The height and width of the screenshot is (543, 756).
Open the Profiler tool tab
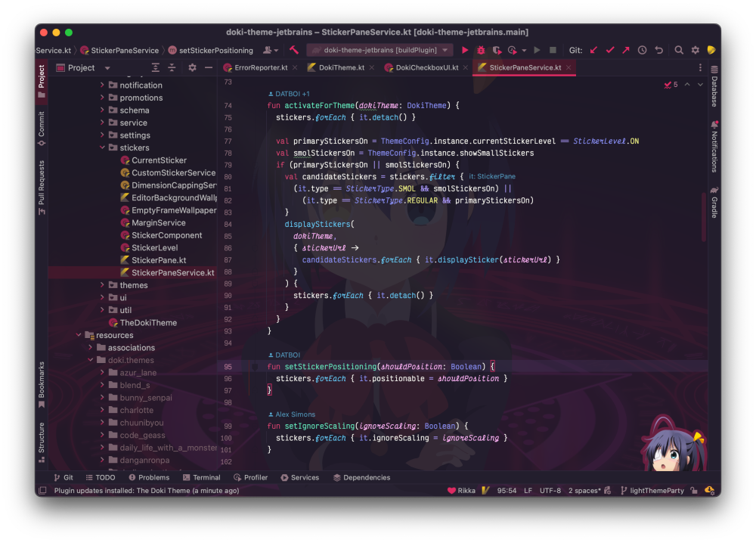251,477
